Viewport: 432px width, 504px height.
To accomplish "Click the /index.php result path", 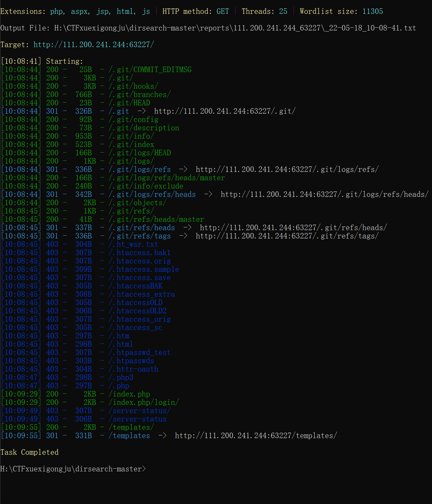I will coord(129,394).
